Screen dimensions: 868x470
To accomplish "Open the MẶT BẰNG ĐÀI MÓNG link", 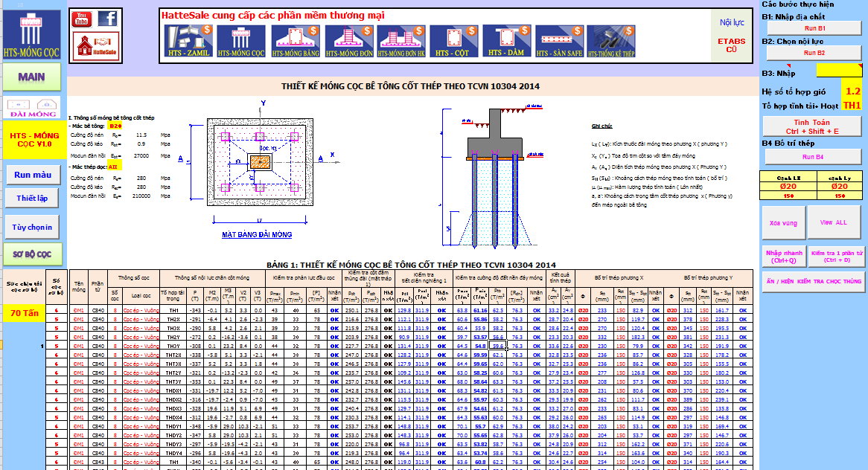I will [257, 235].
